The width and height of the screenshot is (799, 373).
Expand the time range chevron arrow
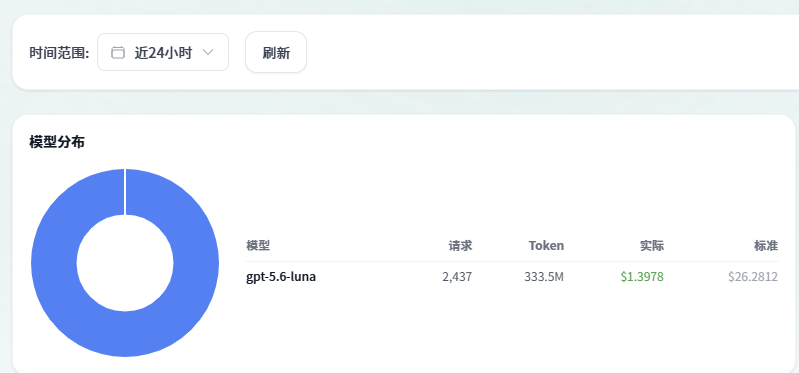pyautogui.click(x=208, y=52)
